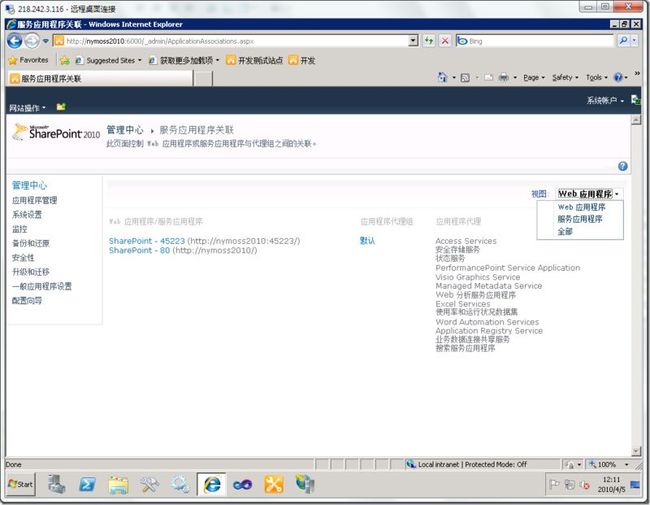Viewport: 650px width, 505px height.
Task: Click the Show desktop tray icon
Action: click(635, 484)
